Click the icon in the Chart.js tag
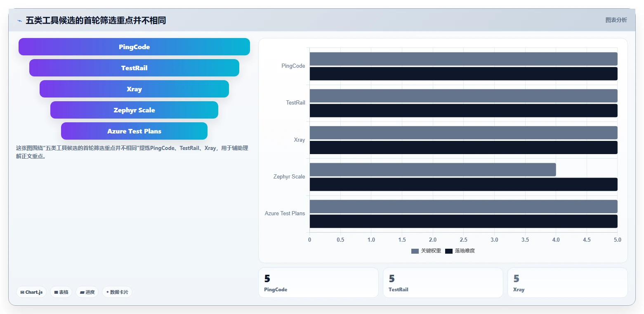The height and width of the screenshot is (314, 644). click(22, 292)
